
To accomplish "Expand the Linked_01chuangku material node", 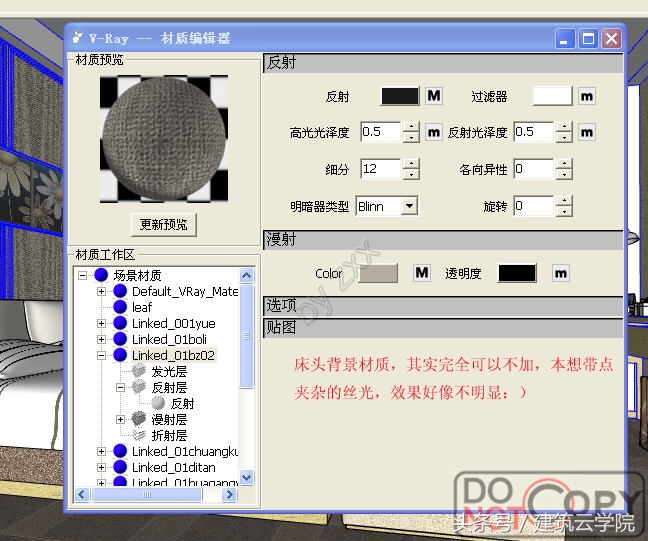I will coord(101,451).
